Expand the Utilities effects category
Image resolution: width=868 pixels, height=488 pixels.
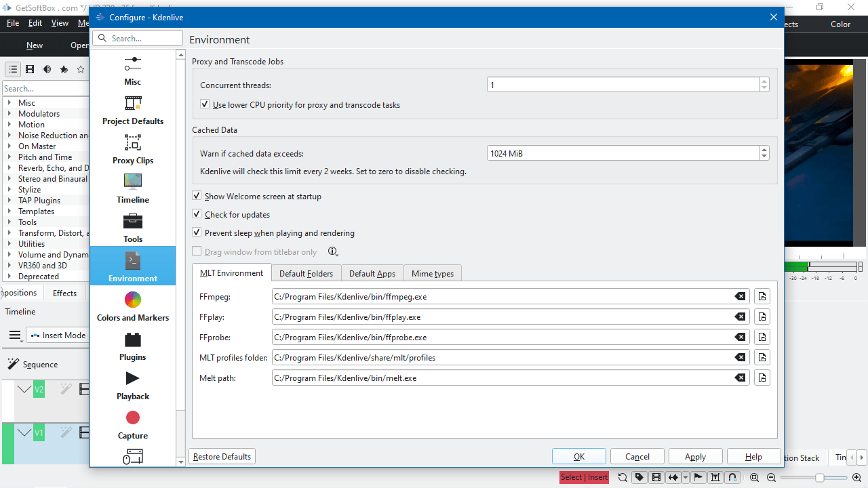[x=9, y=244]
